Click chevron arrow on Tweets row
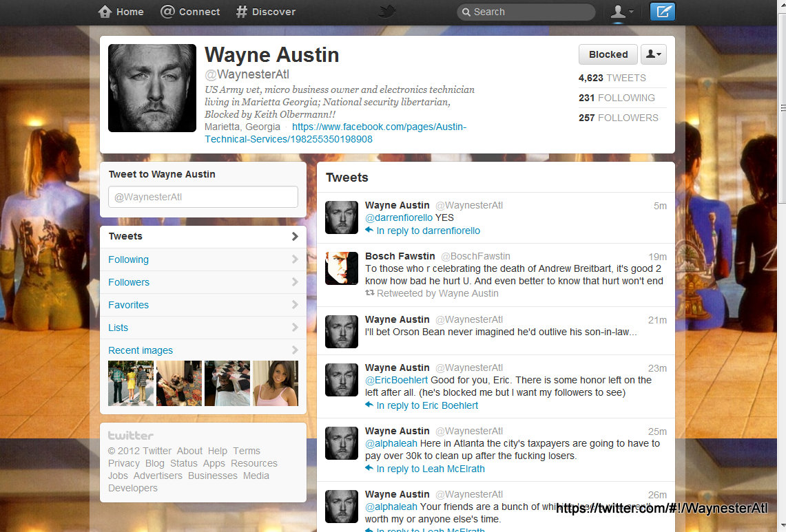Image resolution: width=786 pixels, height=532 pixels. point(295,237)
